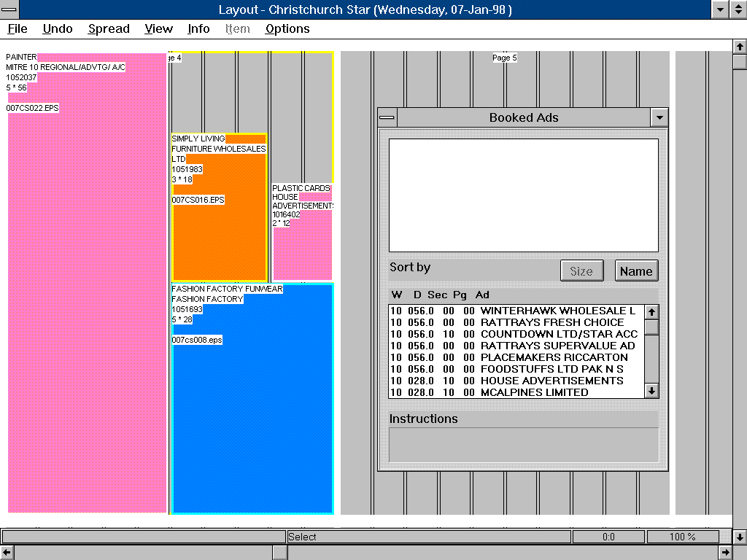Click the Instructions text field
Viewport: 747px width, 560px height.
(x=524, y=445)
